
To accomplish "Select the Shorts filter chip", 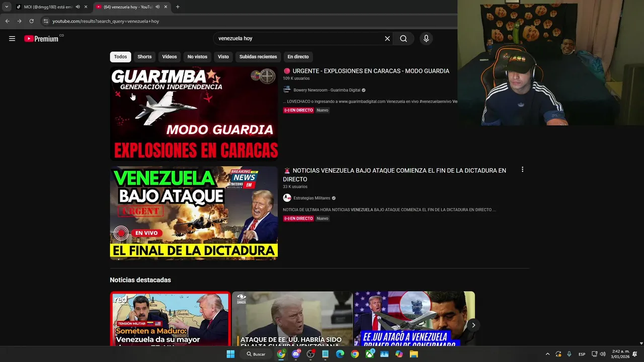I will pyautogui.click(x=144, y=57).
